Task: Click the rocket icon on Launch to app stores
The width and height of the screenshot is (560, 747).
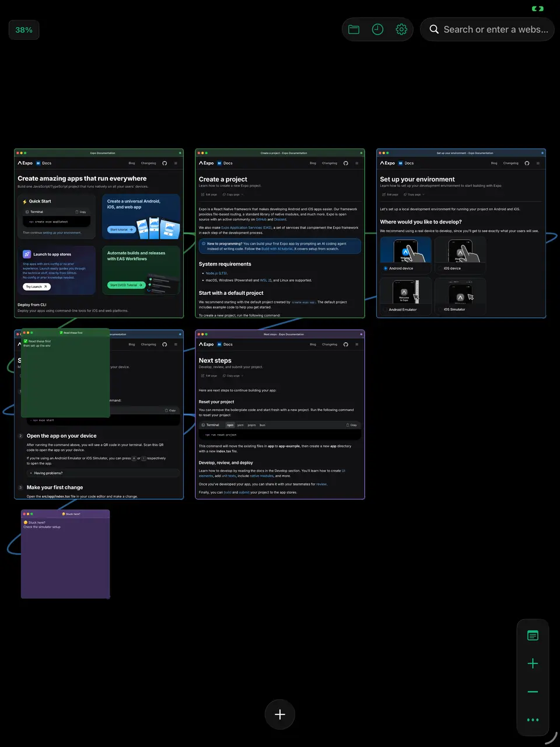Action: pos(27,254)
